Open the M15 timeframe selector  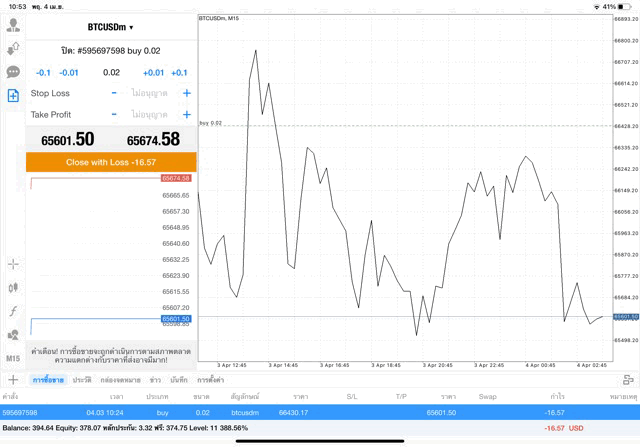click(x=13, y=358)
